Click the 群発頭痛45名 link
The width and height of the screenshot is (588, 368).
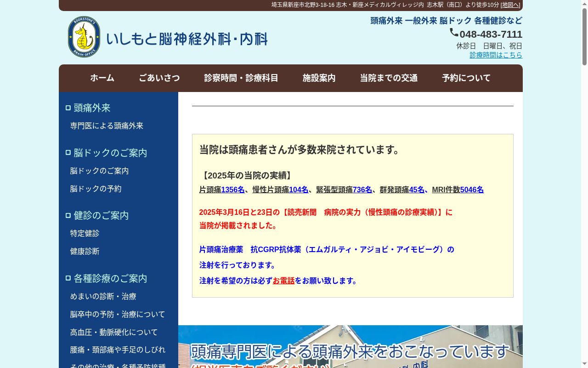coord(402,190)
